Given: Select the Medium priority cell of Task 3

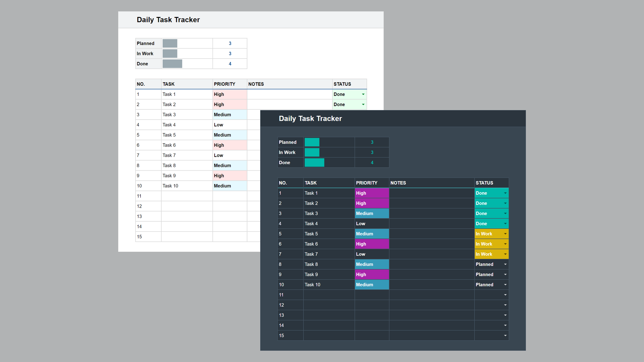Looking at the screenshot, I should click(372, 213).
